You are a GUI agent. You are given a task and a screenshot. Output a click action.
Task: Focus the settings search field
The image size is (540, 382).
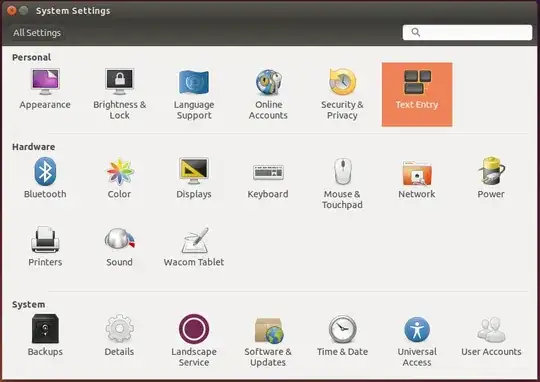(467, 32)
